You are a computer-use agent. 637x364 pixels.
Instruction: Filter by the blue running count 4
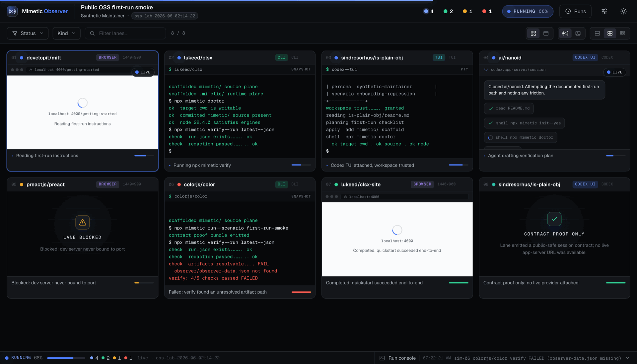tap(429, 11)
